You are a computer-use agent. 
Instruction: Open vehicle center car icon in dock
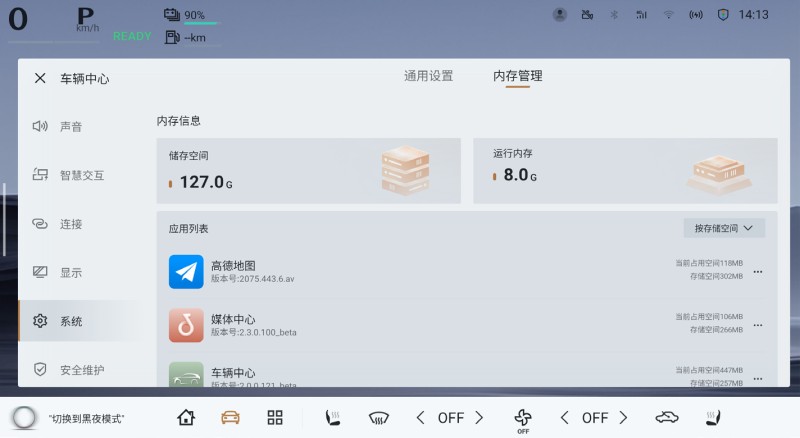click(x=230, y=418)
